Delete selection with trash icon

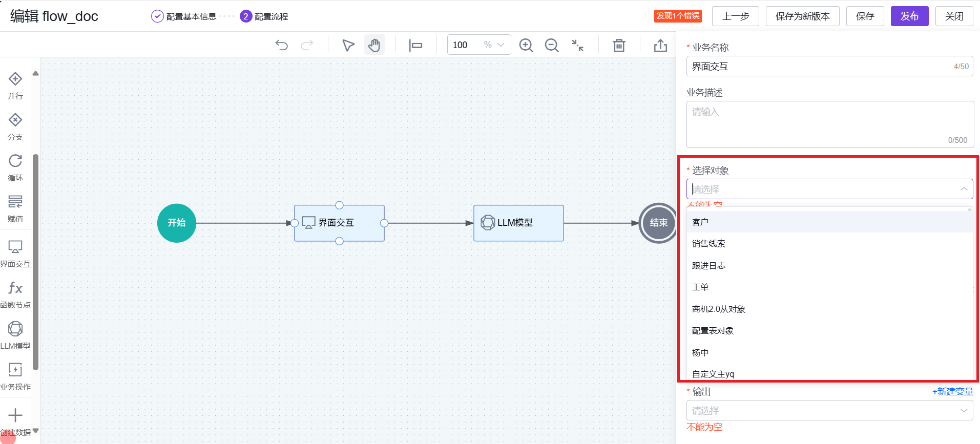pos(619,45)
